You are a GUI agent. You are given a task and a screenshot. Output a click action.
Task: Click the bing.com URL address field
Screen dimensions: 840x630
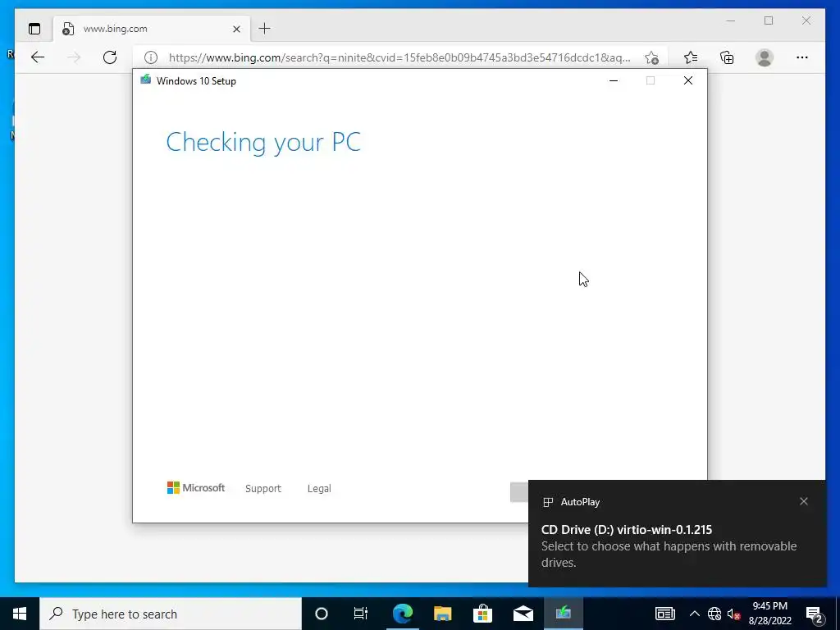(399, 57)
